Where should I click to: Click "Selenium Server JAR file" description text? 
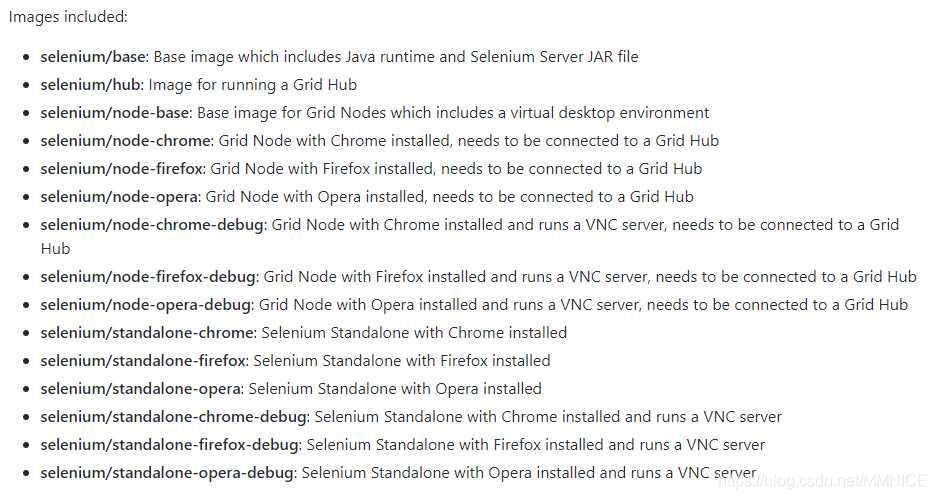coord(555,57)
